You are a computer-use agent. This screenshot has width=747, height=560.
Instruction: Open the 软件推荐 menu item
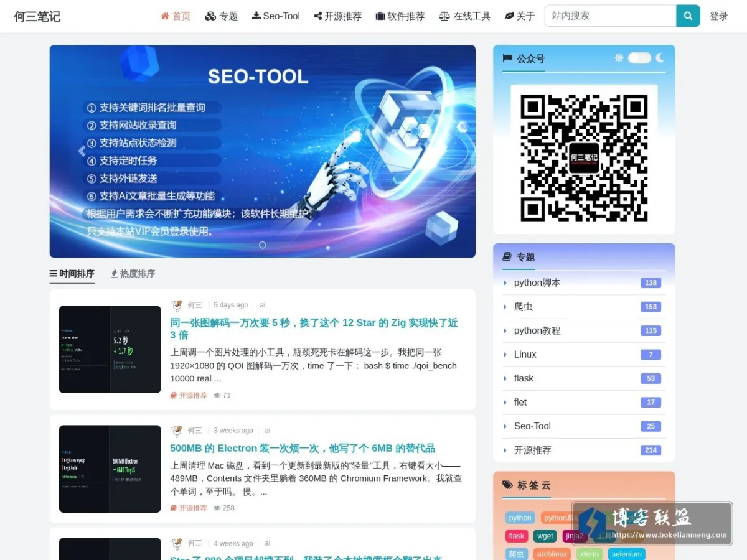point(400,16)
